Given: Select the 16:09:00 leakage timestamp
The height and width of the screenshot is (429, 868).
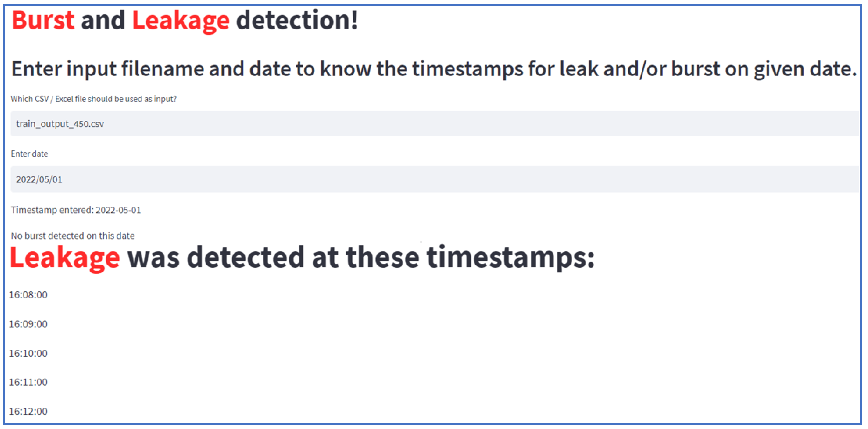Looking at the screenshot, I should coord(28,324).
